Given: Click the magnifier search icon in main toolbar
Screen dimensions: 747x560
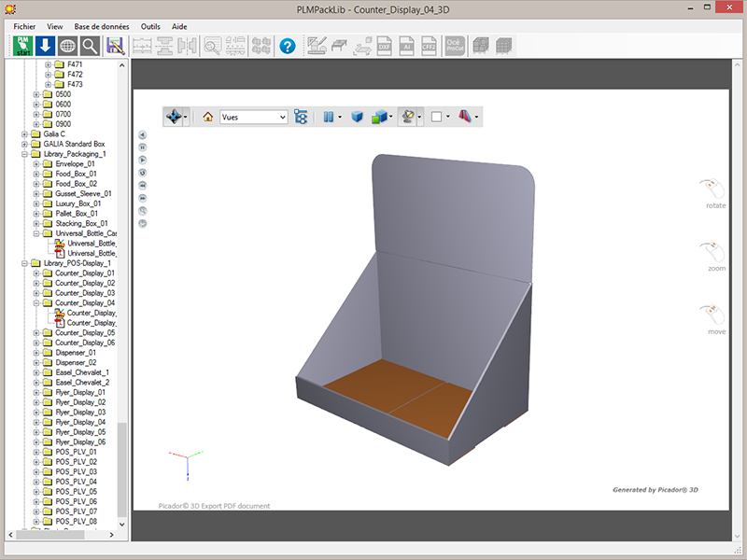Looking at the screenshot, I should [90, 46].
